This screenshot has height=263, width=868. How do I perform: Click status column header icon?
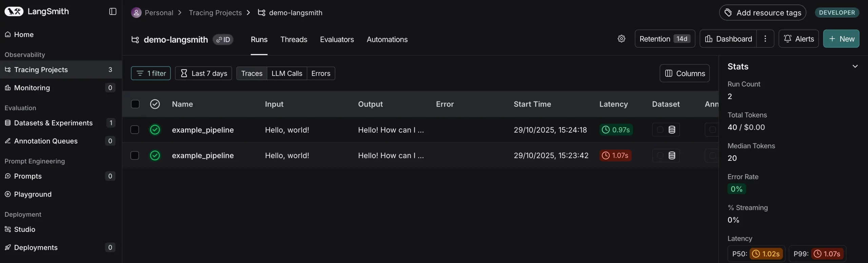tap(155, 104)
